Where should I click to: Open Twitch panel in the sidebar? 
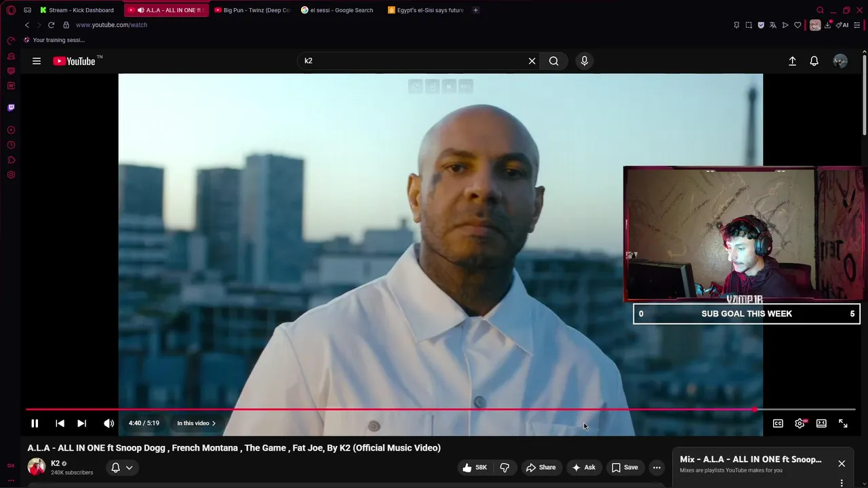pyautogui.click(x=11, y=107)
